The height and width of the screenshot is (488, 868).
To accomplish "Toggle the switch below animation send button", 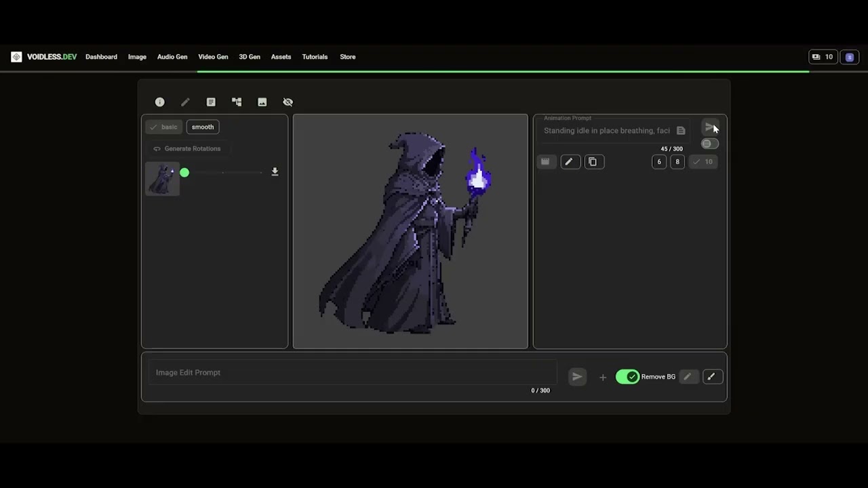I will coord(709,144).
